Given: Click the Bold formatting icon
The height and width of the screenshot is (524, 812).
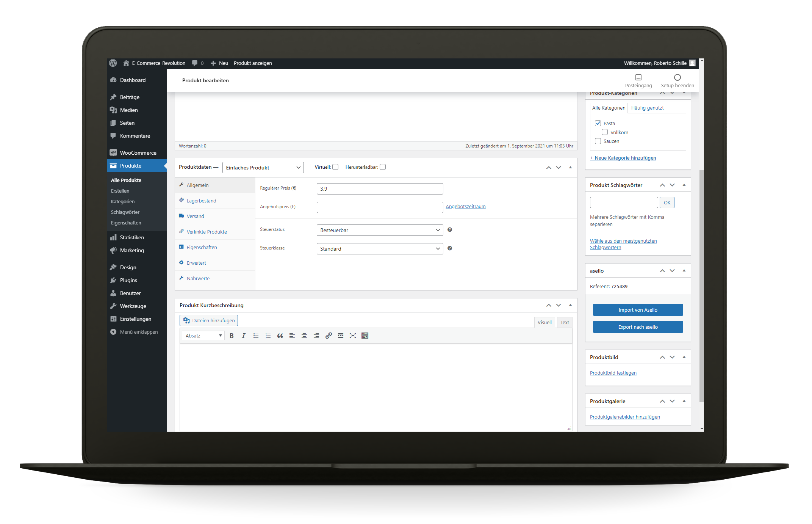Looking at the screenshot, I should pos(232,336).
